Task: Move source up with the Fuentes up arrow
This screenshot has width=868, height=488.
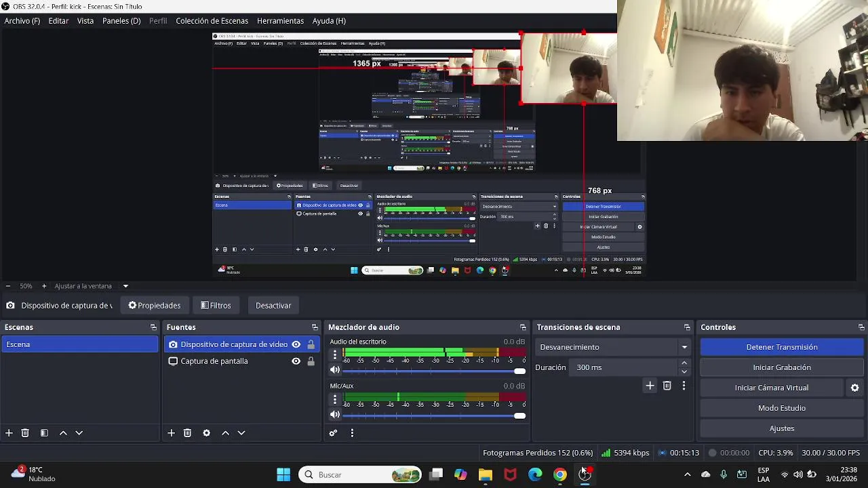Action: click(x=225, y=433)
